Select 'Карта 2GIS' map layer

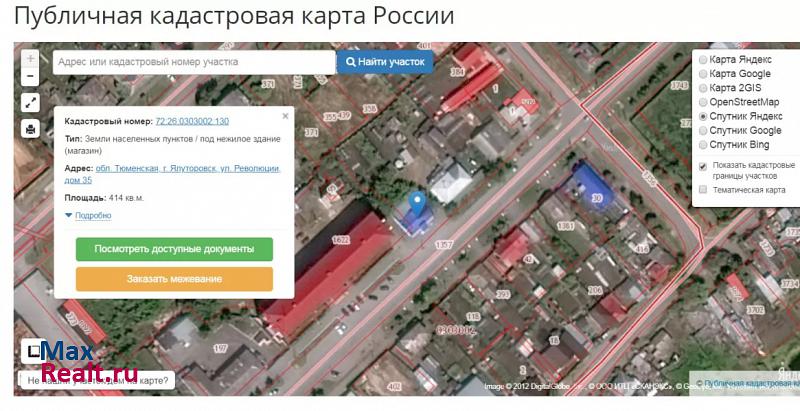click(x=703, y=88)
